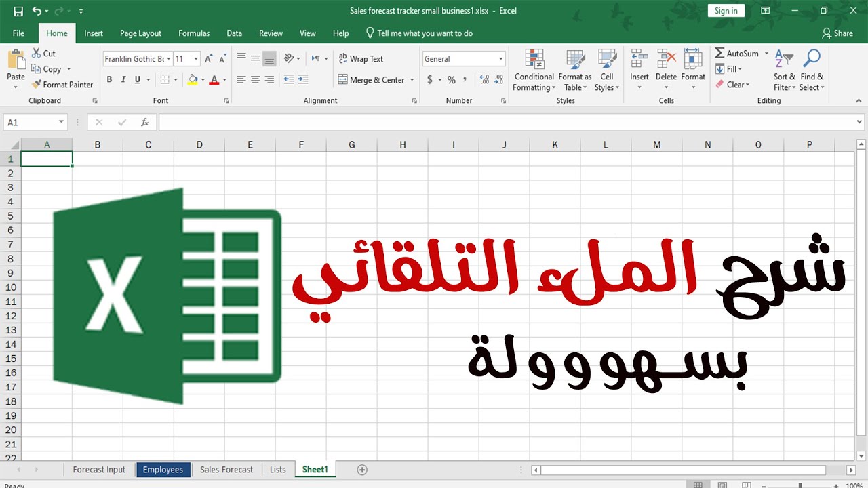Click the Copy icon

click(x=37, y=69)
